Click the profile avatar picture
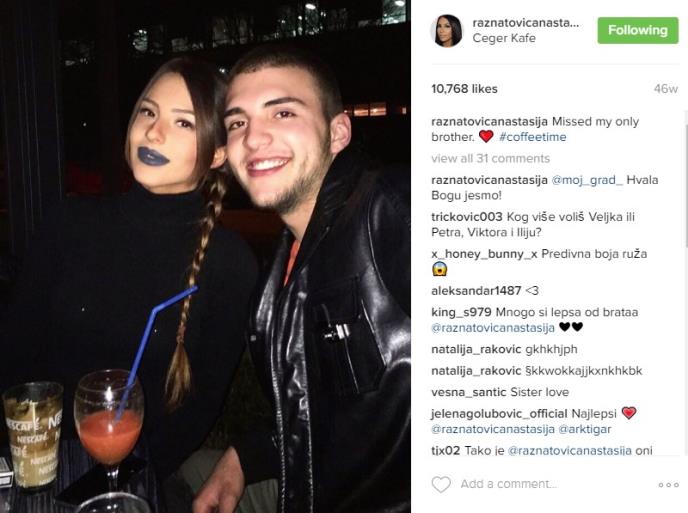This screenshot has width=688, height=513. [448, 31]
